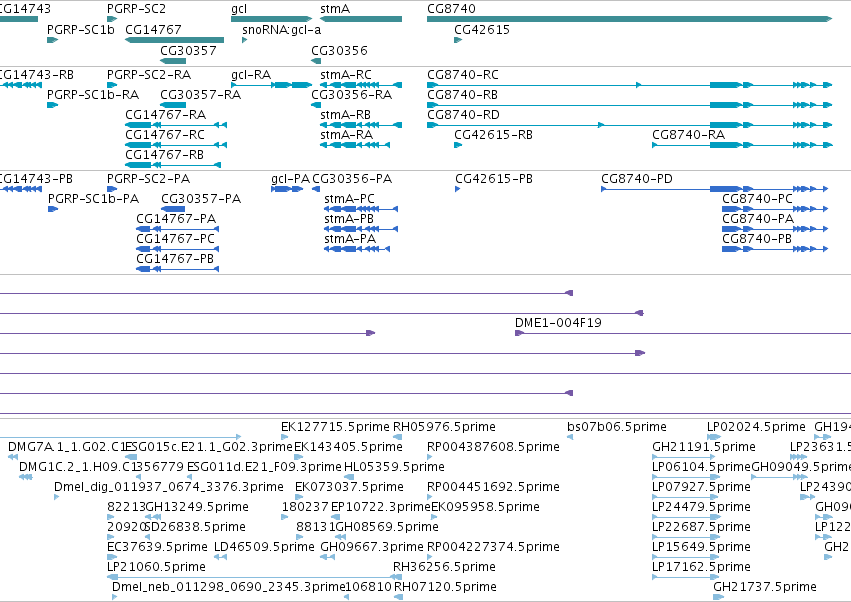This screenshot has height=602, width=851.
Task: Click the CG30357 gene label
Action: click(x=188, y=50)
